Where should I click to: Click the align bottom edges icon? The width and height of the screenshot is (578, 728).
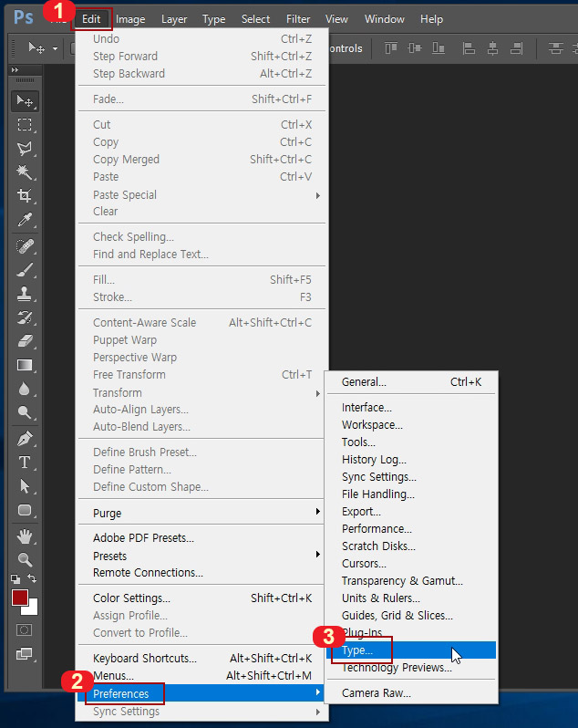click(x=439, y=47)
